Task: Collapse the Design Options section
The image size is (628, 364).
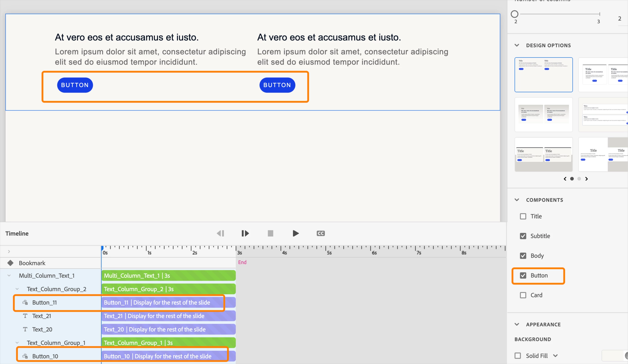Action: (x=517, y=45)
